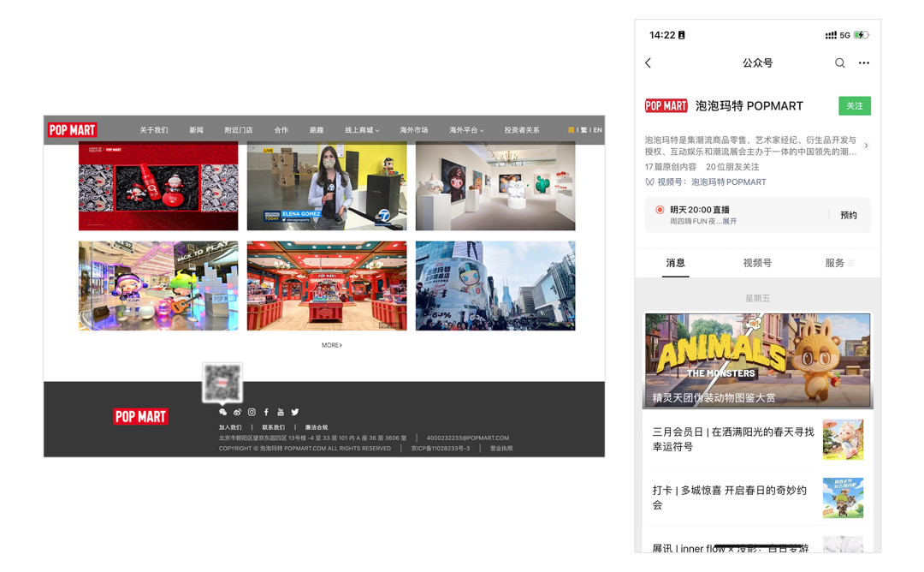Expand the 线上商城 dropdown menu
This screenshot has width=924, height=572.
point(362,130)
